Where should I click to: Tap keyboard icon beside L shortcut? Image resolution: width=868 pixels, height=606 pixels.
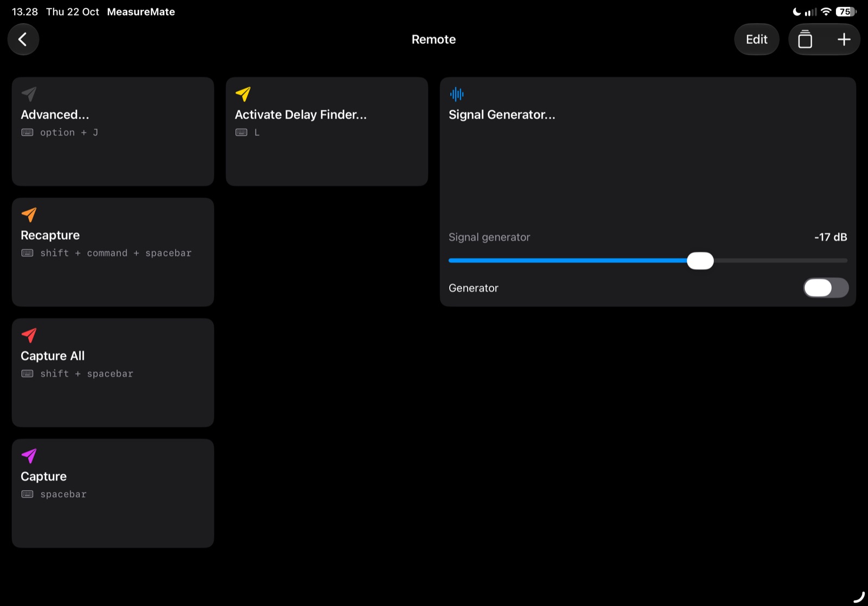pyautogui.click(x=241, y=132)
